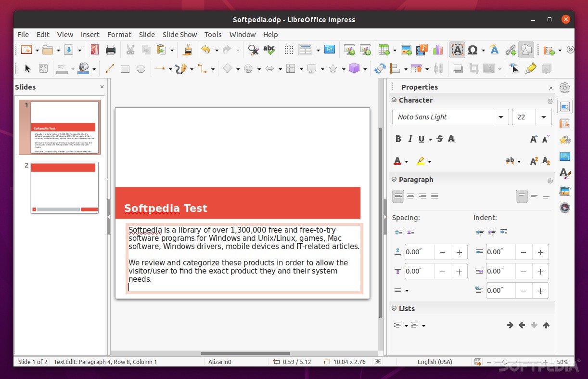Apply the red font color swatch
The image size is (588, 379).
397,161
